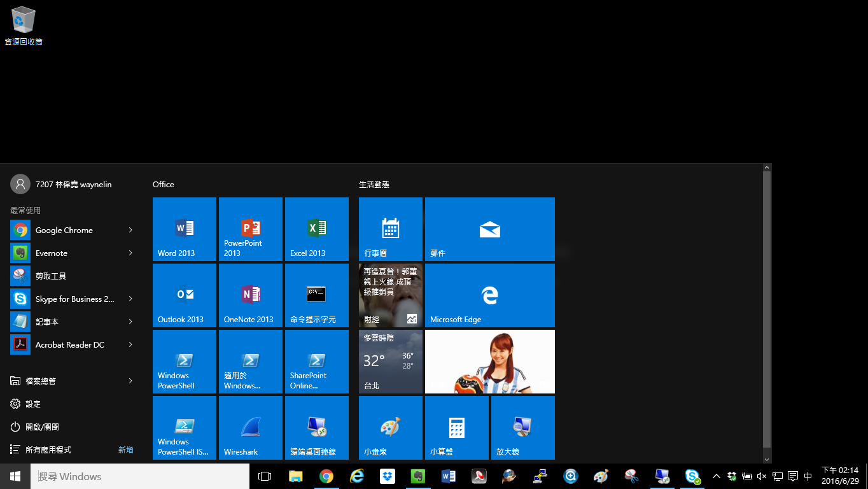The height and width of the screenshot is (489, 868).
Task: Launch the Wireshark tile
Action: pyautogui.click(x=251, y=428)
